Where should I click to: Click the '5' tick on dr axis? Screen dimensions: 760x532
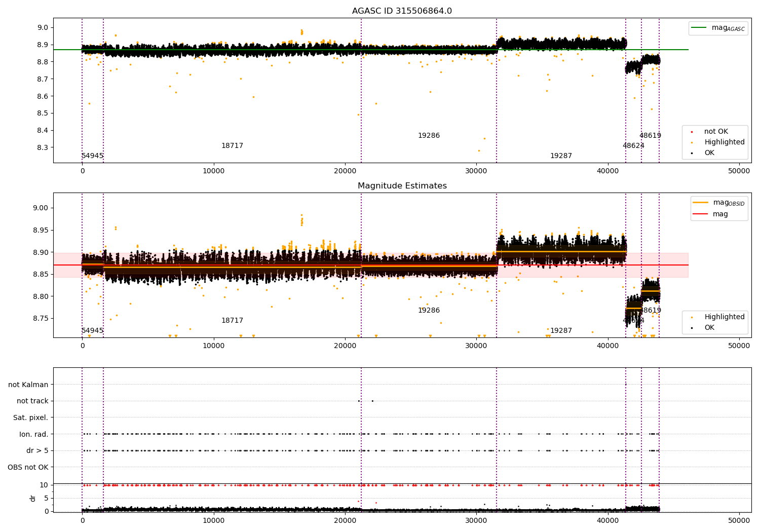click(x=46, y=498)
